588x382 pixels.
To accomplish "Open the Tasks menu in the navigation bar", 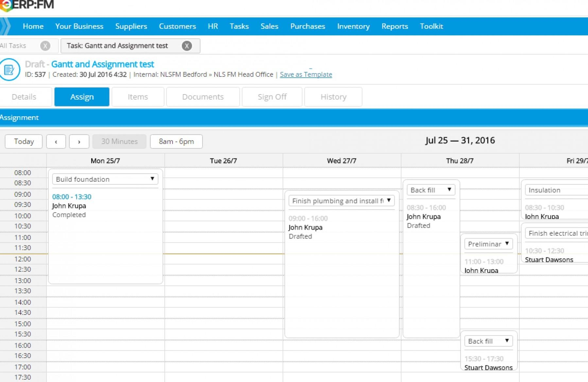I will tap(239, 26).
